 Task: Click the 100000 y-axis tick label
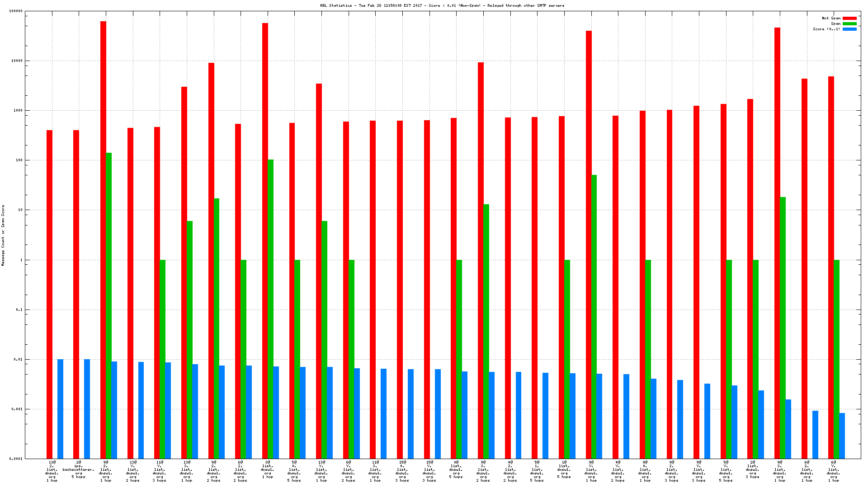coord(15,11)
